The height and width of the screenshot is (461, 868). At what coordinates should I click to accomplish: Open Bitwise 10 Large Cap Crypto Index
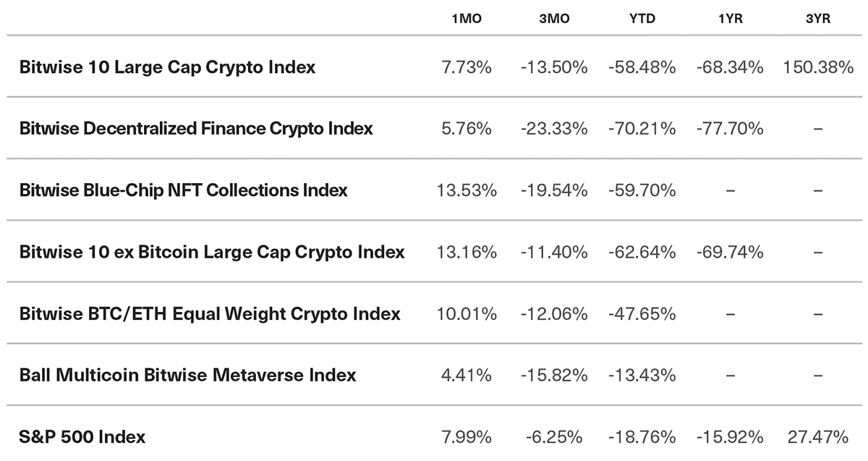(x=168, y=67)
